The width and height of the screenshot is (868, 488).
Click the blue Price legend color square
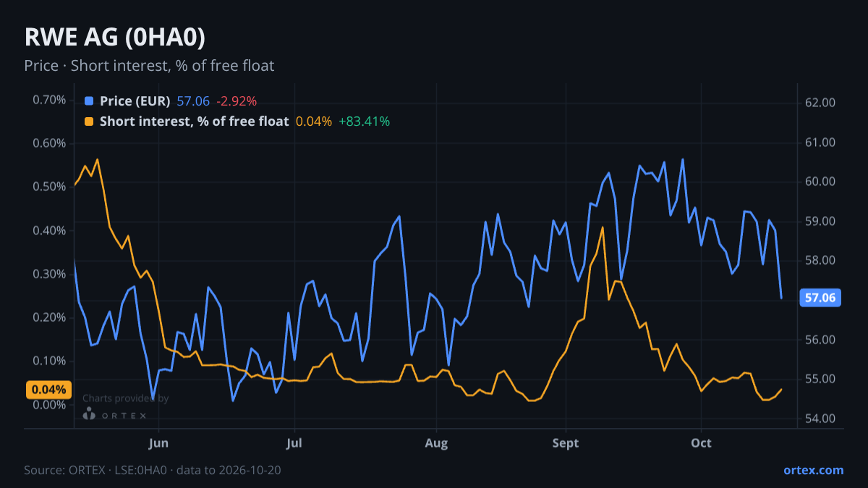(x=89, y=101)
